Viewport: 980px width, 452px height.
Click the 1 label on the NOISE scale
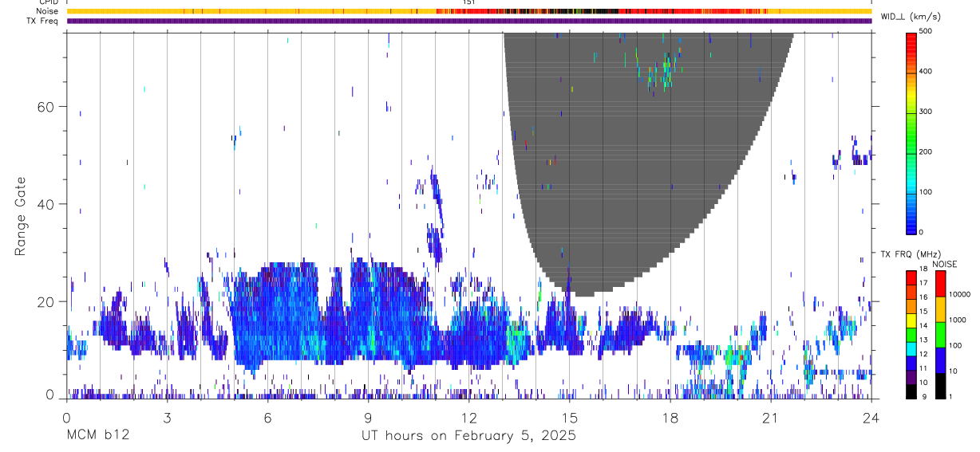pyautogui.click(x=950, y=396)
